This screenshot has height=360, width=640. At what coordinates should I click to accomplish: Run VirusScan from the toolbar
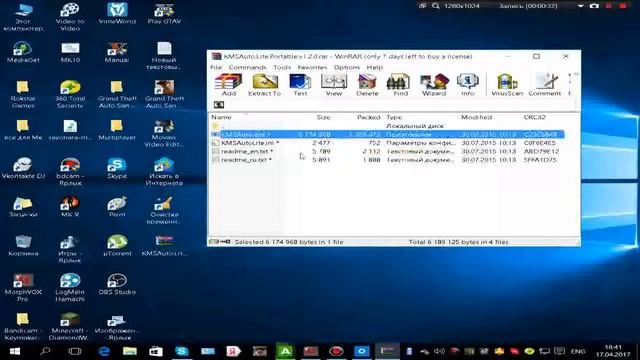click(507, 85)
